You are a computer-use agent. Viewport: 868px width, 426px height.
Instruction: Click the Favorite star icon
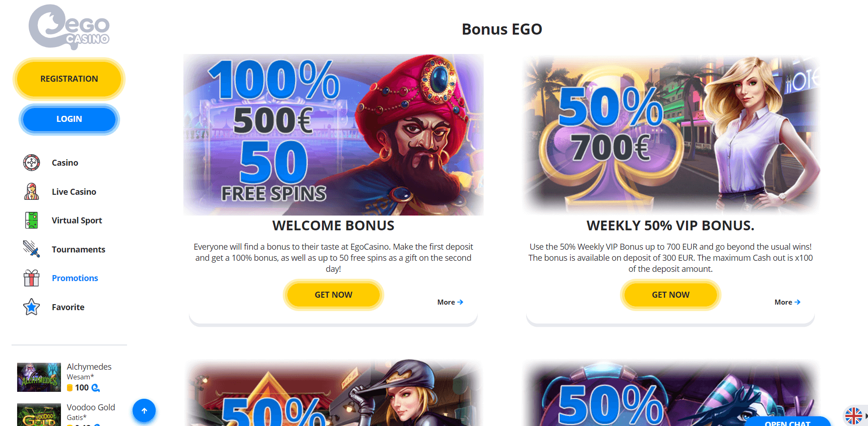pyautogui.click(x=31, y=307)
